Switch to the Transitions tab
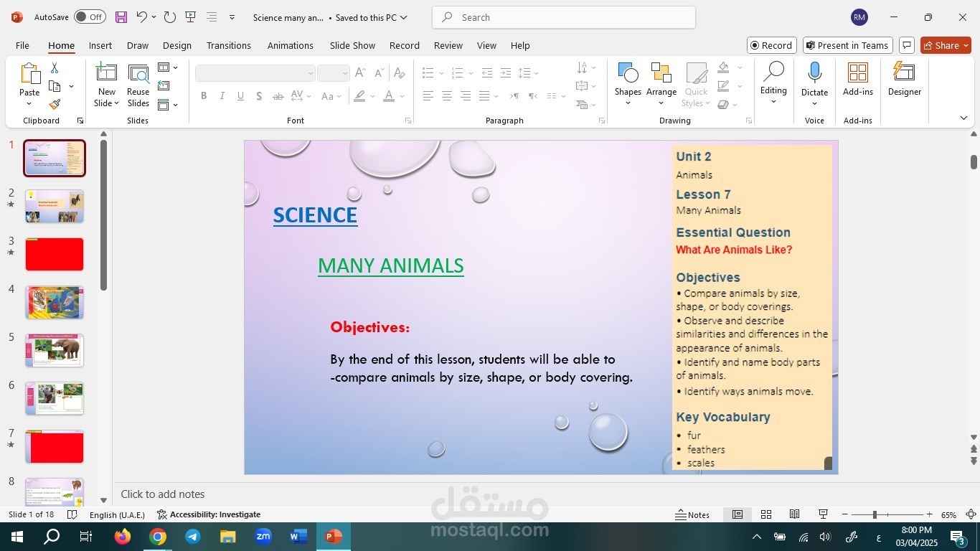The height and width of the screenshot is (551, 980). click(x=229, y=45)
